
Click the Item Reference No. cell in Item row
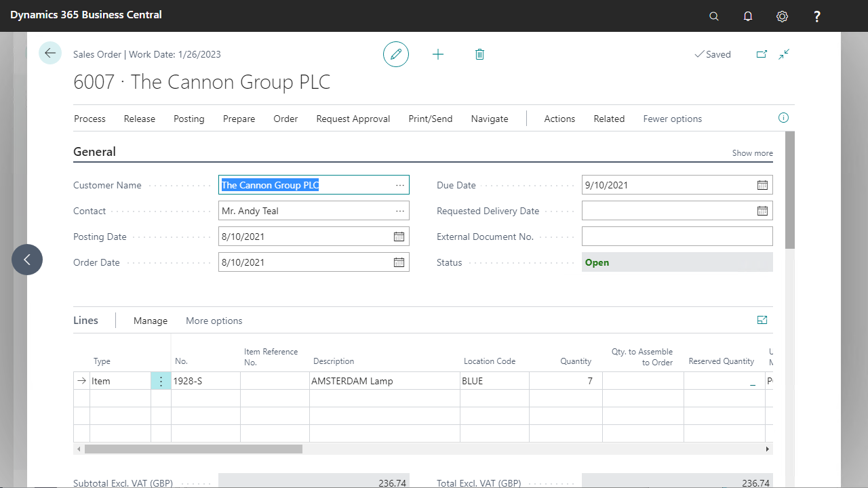275,381
